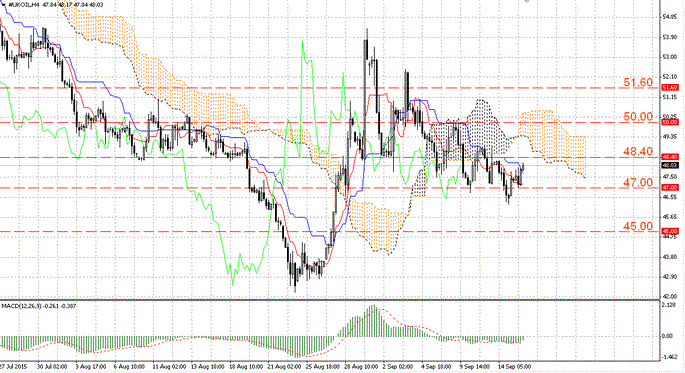Select the orange 47.00 level annotation
This screenshot has width=685, height=373.
pyautogui.click(x=638, y=182)
